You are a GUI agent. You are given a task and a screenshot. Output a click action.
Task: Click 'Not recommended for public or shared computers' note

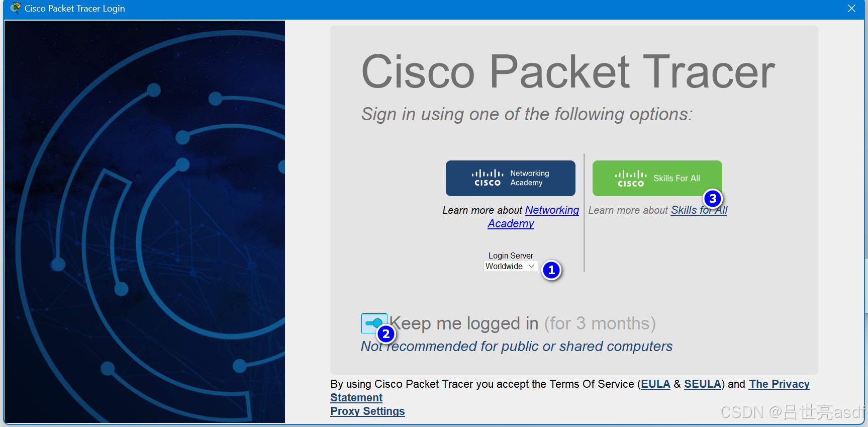pyautogui.click(x=517, y=347)
